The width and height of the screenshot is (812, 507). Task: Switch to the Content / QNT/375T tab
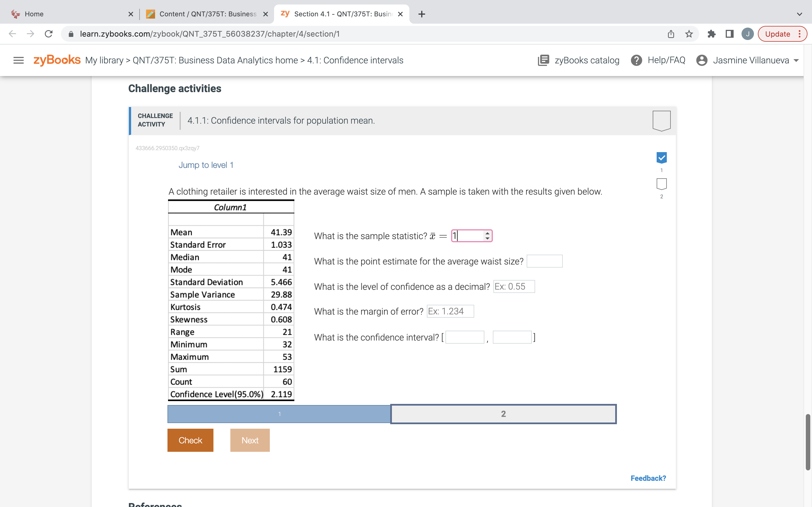[207, 14]
